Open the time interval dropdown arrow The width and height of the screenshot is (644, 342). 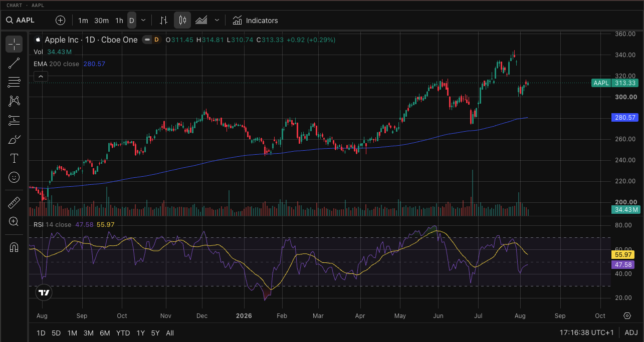143,21
